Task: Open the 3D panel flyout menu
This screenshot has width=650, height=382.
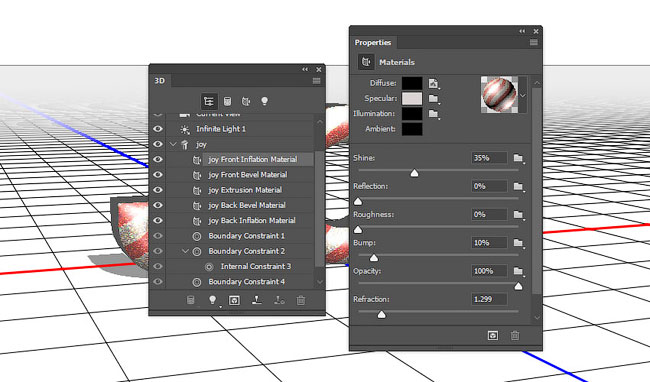Action: tap(316, 81)
